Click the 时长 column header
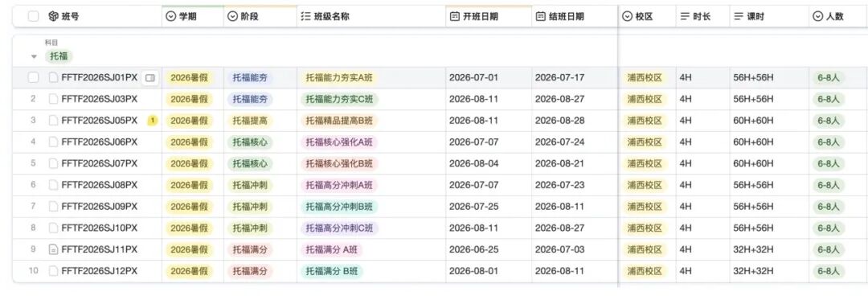The image size is (868, 296). pyautogui.click(x=702, y=17)
